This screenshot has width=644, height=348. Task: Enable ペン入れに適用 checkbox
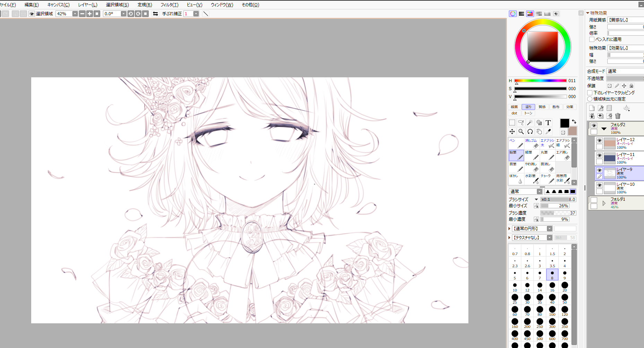(592, 39)
